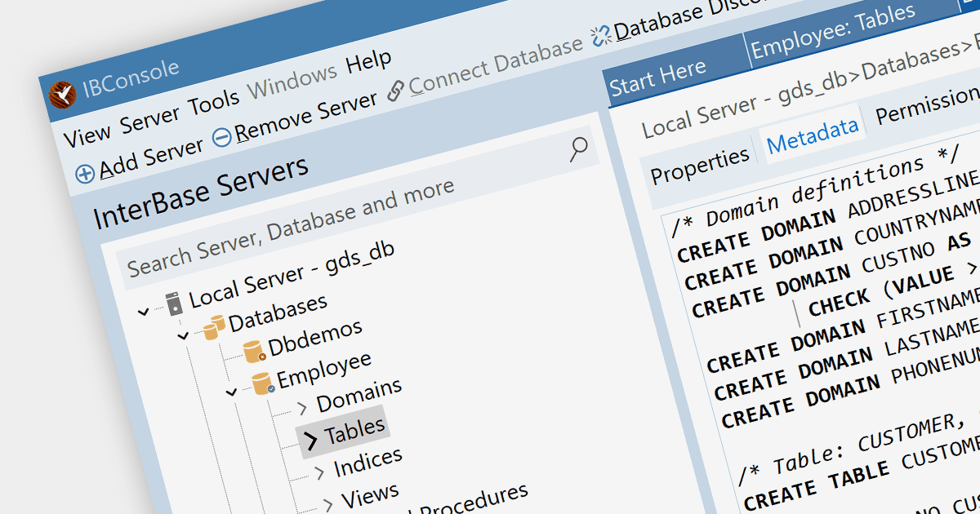This screenshot has height=514, width=980.
Task: Click the Employee database icon
Action: [x=262, y=383]
